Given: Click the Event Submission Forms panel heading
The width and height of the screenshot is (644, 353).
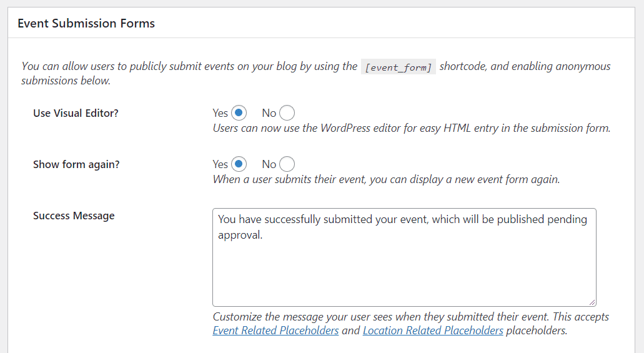Looking at the screenshot, I should point(86,23).
